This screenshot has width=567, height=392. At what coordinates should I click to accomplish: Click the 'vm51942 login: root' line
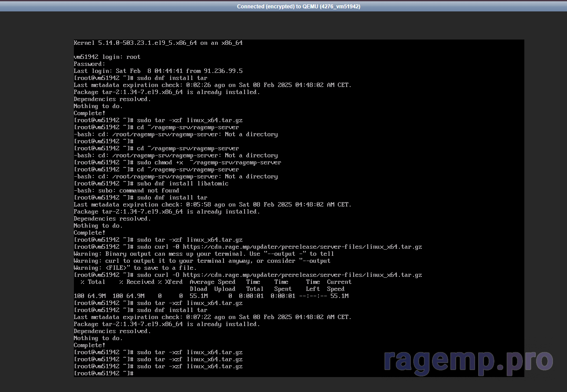[107, 57]
